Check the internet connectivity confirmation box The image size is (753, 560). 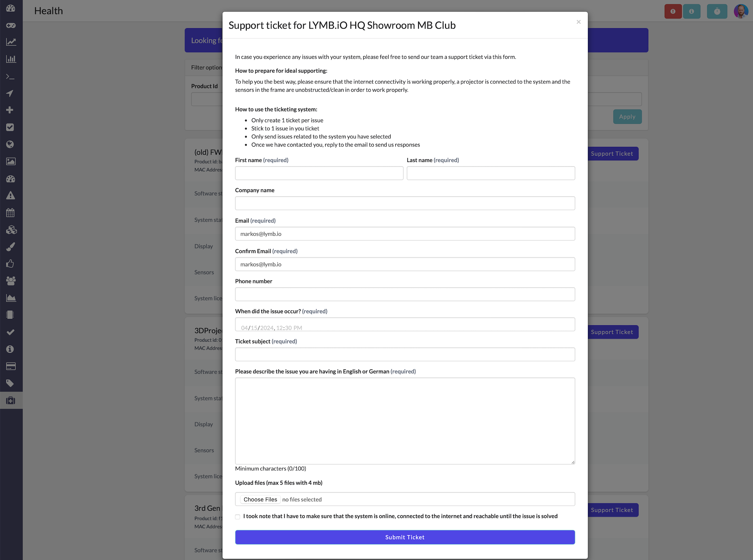coord(238,517)
